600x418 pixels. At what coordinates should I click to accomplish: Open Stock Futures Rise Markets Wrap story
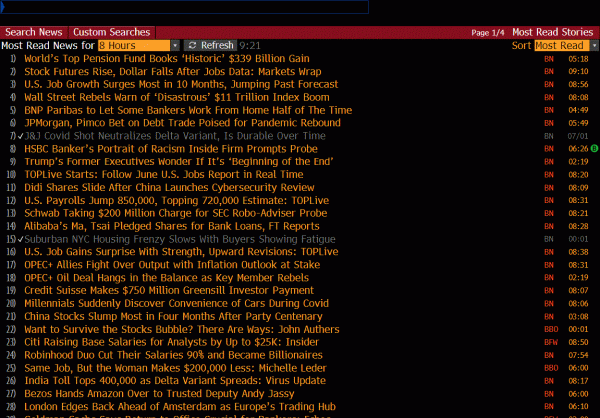coord(173,72)
